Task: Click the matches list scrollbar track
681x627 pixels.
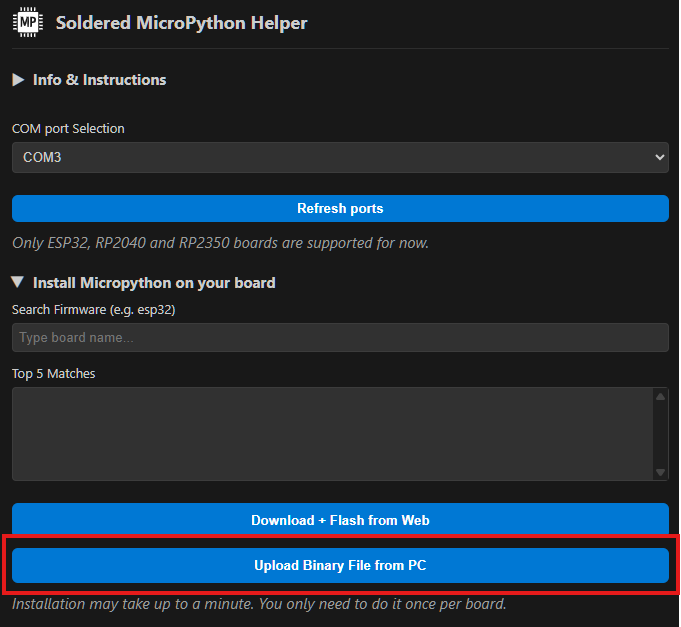Action: (660, 435)
